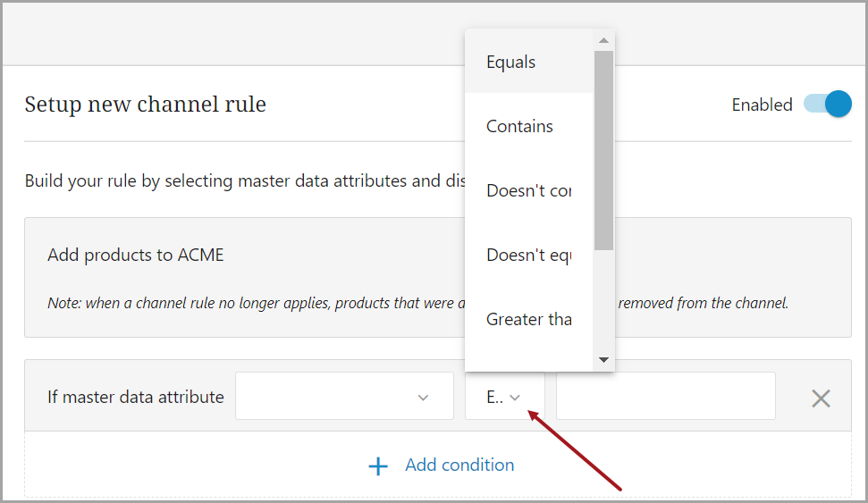Select the Equals operator option
868x503 pixels.
pos(511,62)
